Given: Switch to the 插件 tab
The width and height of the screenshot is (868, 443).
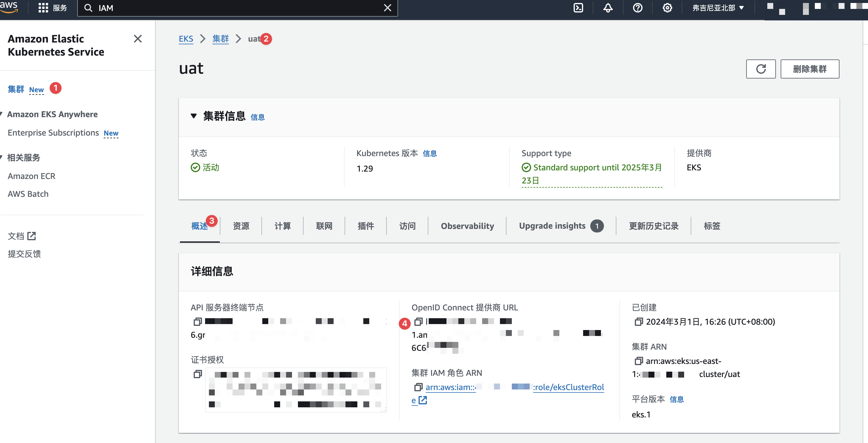Looking at the screenshot, I should 366,226.
